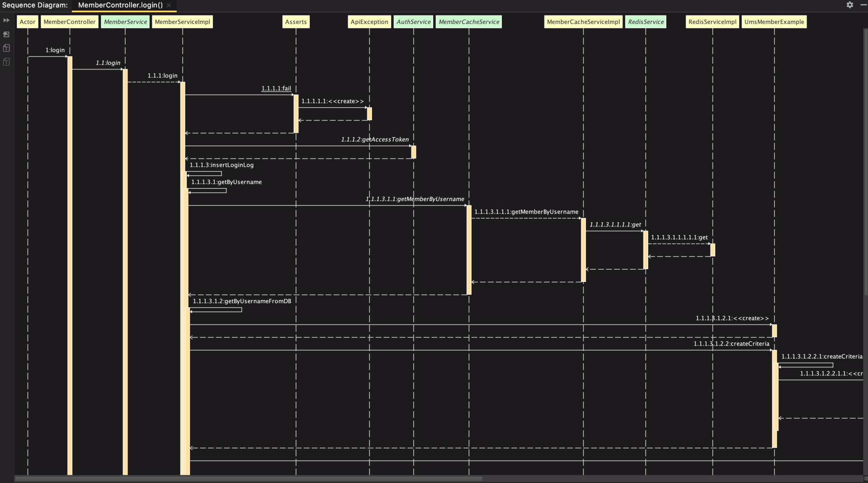The width and height of the screenshot is (868, 483).
Task: Open the settings gear in the panel header
Action: (x=850, y=5)
